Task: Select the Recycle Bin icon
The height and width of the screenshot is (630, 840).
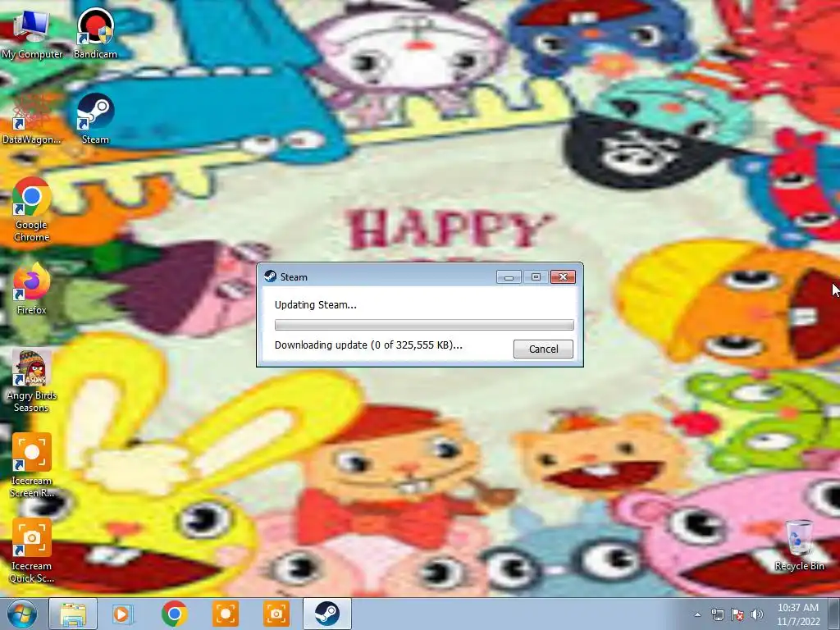Action: (799, 545)
